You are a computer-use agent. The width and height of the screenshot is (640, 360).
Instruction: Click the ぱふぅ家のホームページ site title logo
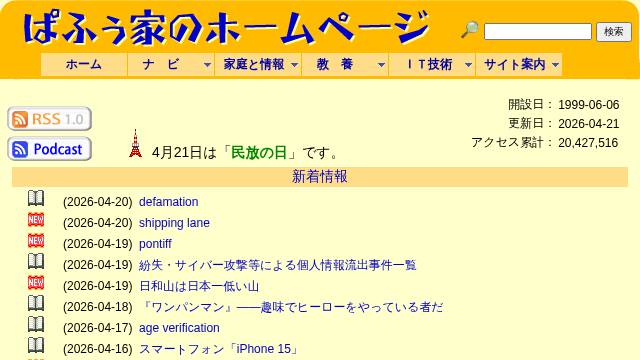coord(227,27)
